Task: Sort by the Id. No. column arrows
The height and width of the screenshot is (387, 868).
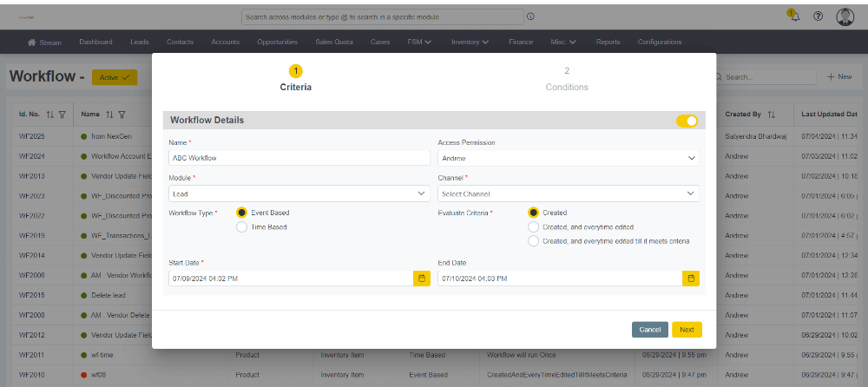Action: tap(49, 115)
